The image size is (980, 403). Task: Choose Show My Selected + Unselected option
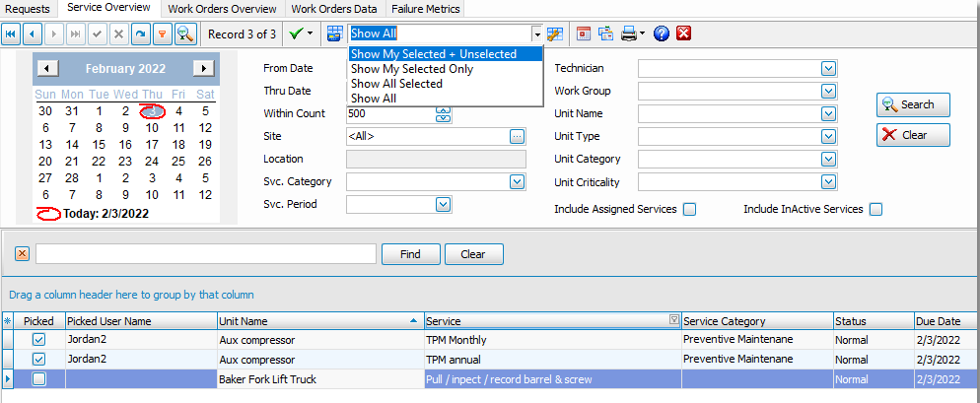(x=446, y=54)
